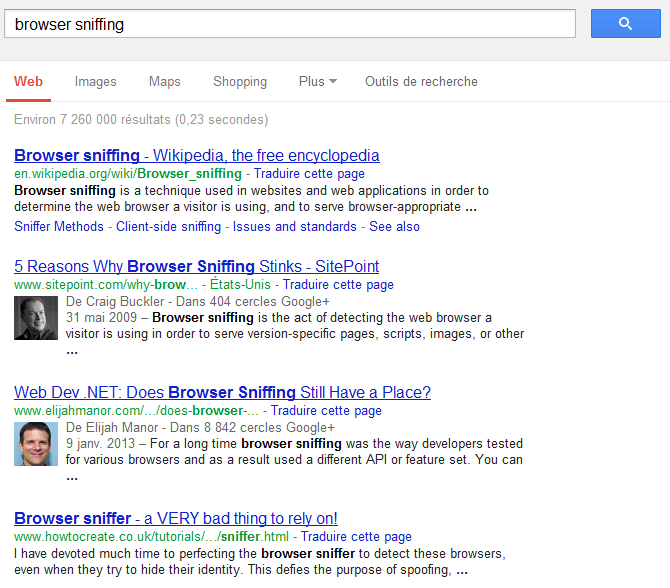Click inside the 'browser sniffing' search field
Screen dimensions: 670x588
290,24
